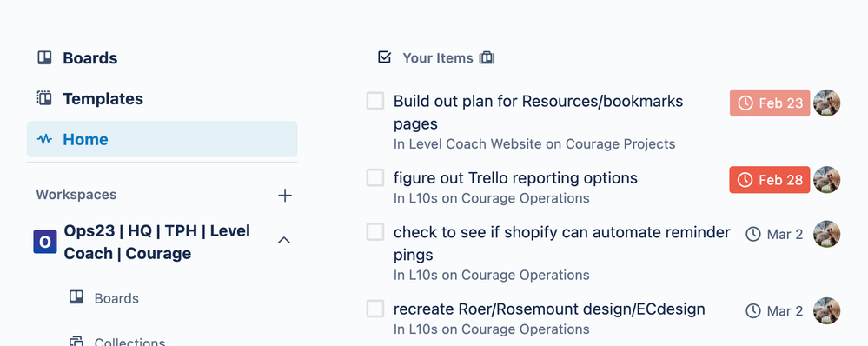This screenshot has width=868, height=346.
Task: Click the Boards icon in the sidebar
Action: pos(44,57)
